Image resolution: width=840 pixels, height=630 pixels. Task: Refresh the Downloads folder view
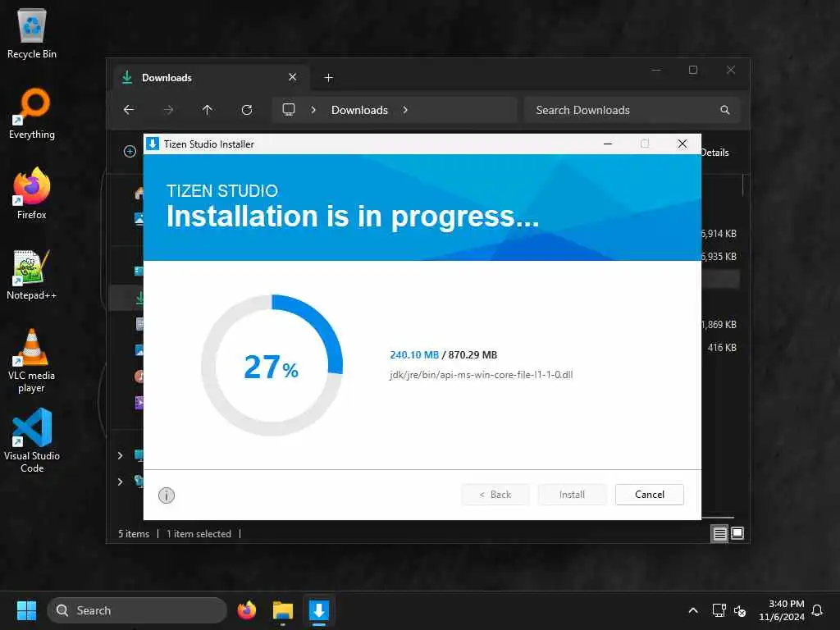[247, 110]
